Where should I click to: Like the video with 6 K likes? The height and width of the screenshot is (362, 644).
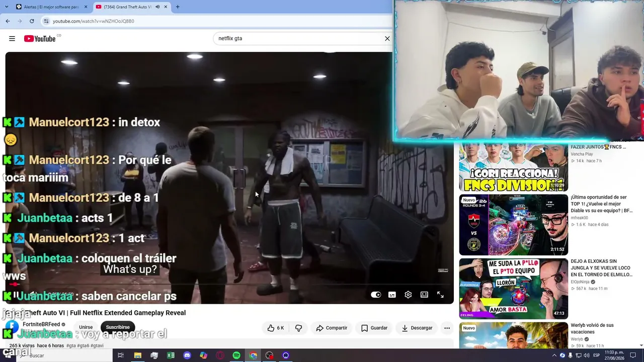tap(276, 328)
